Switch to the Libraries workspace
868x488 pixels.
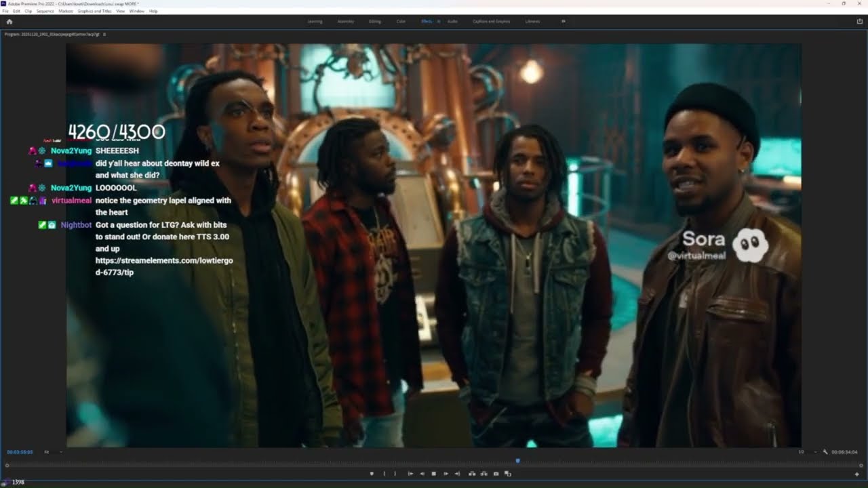point(532,22)
